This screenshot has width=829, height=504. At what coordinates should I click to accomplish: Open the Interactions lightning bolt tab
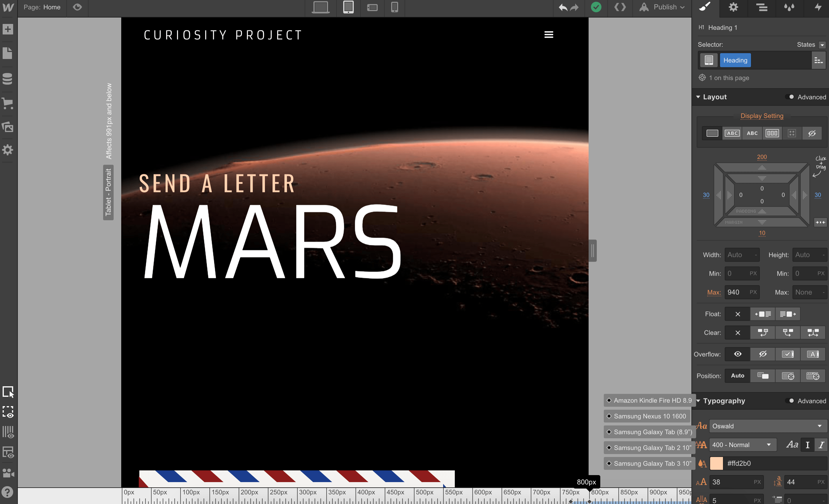tap(818, 7)
